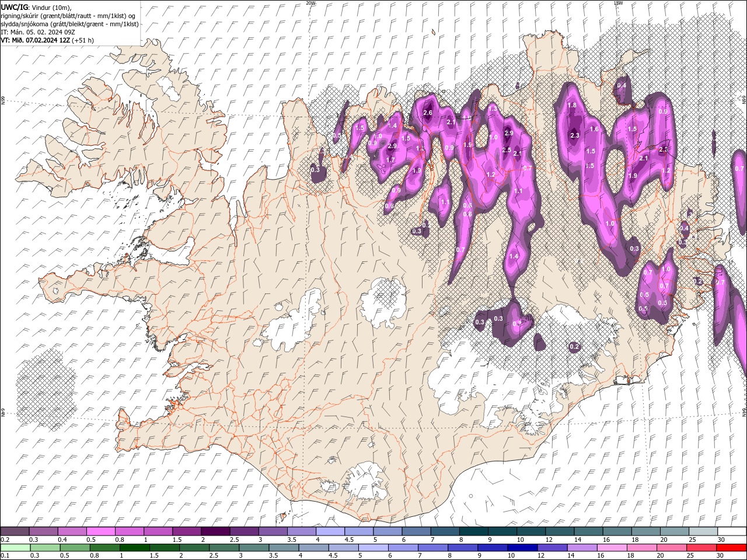Click the valid time "VT: Mið. 07.02.2024 12Z"
This screenshot has height=560, width=747.
[35, 40]
